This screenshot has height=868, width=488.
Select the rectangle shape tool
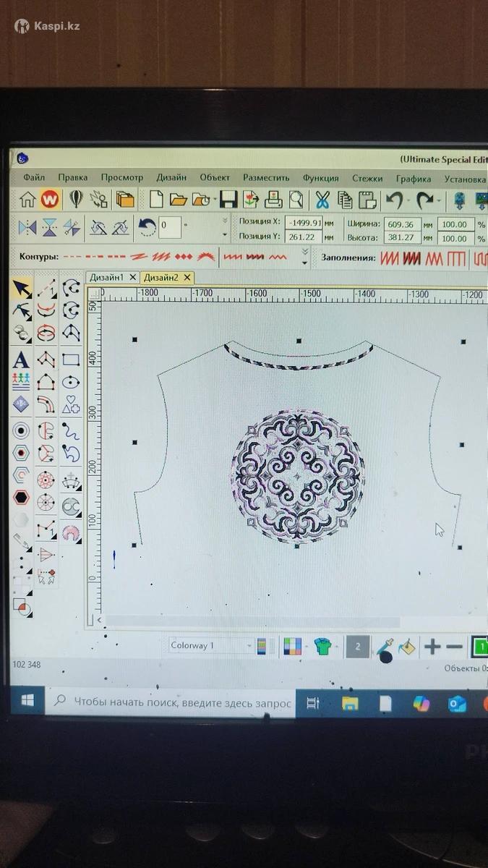[x=71, y=359]
